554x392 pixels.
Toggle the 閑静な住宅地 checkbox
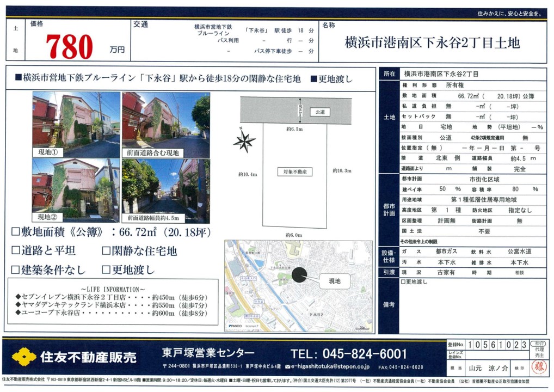click(107, 251)
